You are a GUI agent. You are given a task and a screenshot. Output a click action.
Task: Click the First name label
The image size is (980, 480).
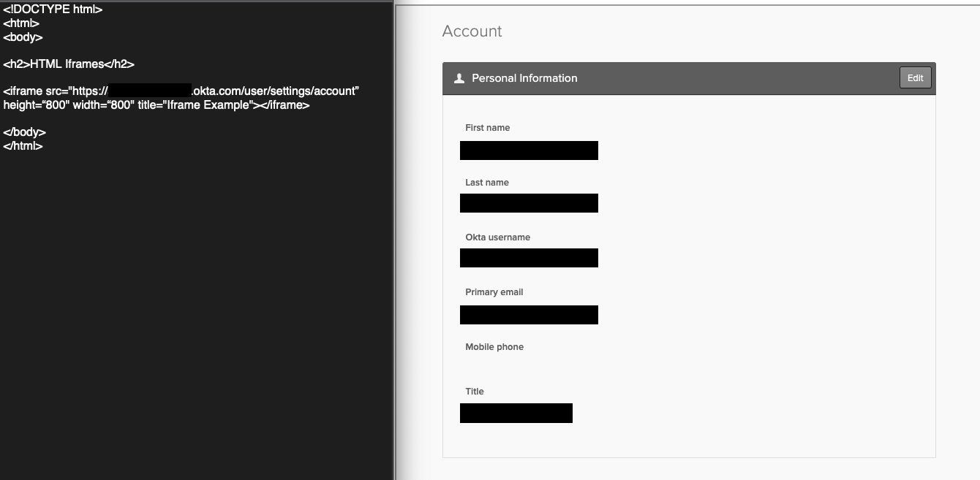[487, 128]
